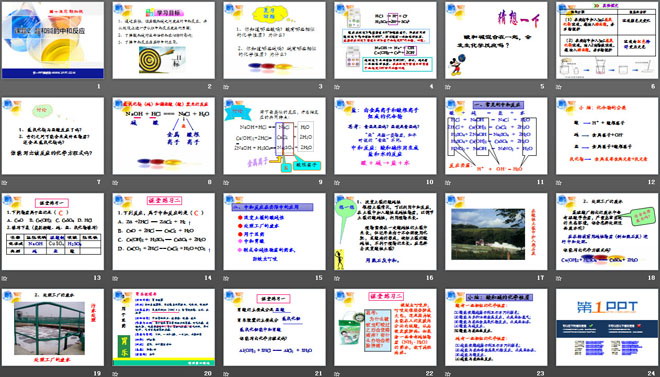Click the animation star below slide 16
The height and width of the screenshot is (377, 660).
pos(337,278)
